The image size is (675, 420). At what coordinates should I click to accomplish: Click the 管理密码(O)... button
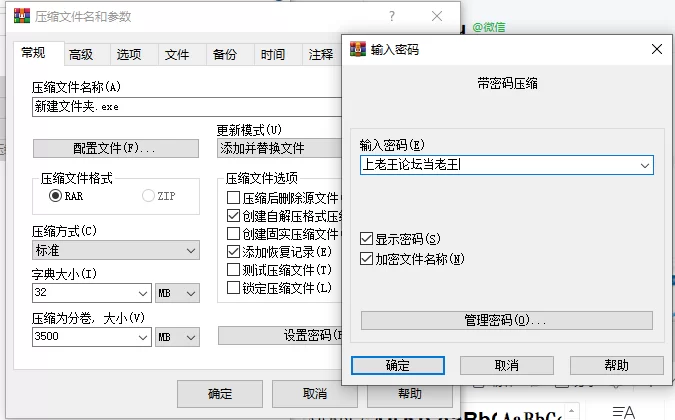tap(507, 321)
